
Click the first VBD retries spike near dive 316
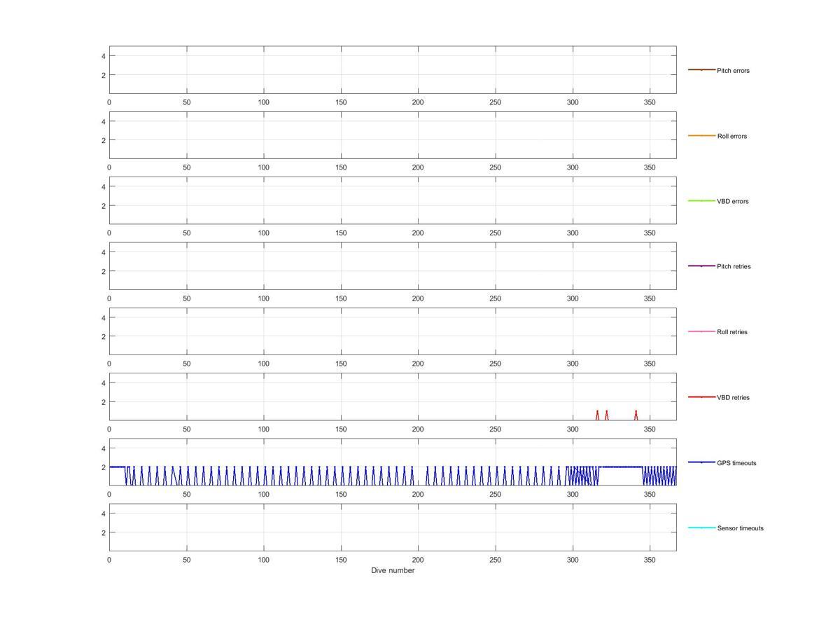point(597,415)
